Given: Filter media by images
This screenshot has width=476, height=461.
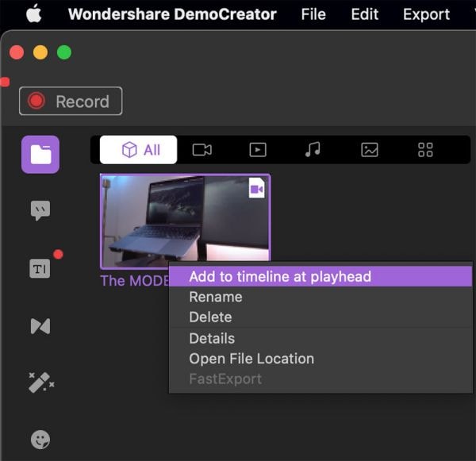Looking at the screenshot, I should click(370, 150).
